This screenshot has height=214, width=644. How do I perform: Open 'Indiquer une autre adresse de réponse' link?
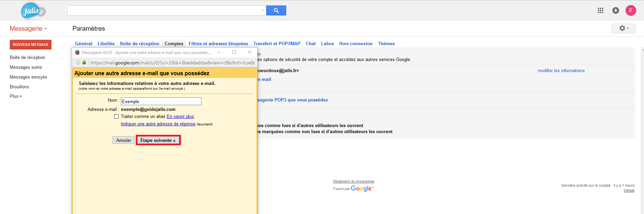(158, 124)
